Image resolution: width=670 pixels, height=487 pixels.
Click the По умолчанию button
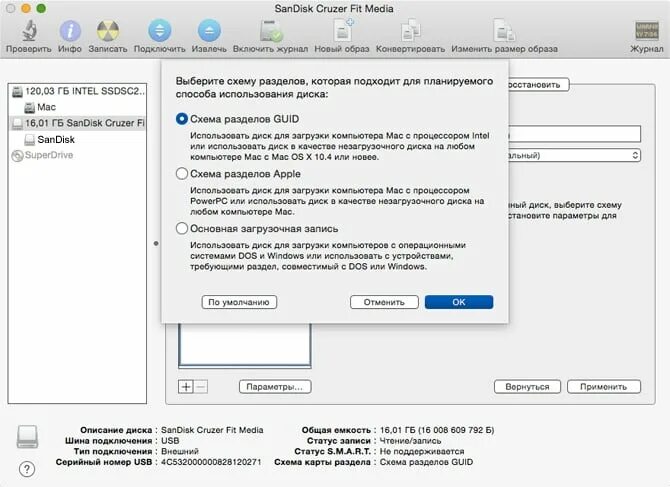click(239, 302)
